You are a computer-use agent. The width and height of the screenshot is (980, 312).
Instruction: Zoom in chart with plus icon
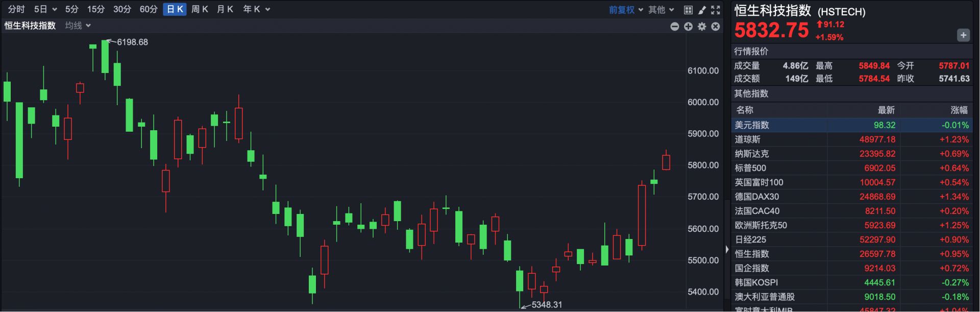point(688,27)
